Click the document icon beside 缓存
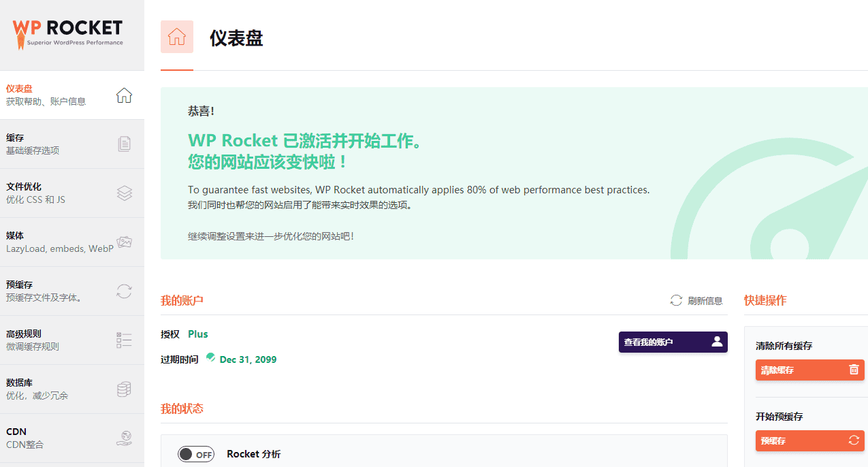This screenshot has width=868, height=467. pos(124,144)
